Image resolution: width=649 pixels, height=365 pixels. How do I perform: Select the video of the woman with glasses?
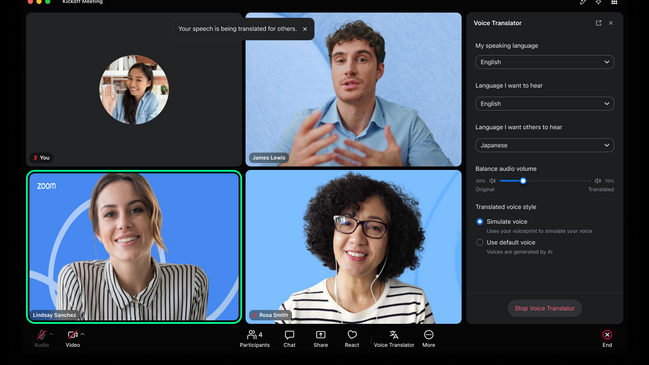(x=353, y=247)
